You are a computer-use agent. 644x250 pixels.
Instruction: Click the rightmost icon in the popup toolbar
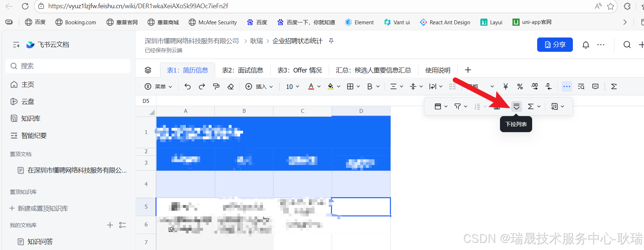(x=554, y=106)
